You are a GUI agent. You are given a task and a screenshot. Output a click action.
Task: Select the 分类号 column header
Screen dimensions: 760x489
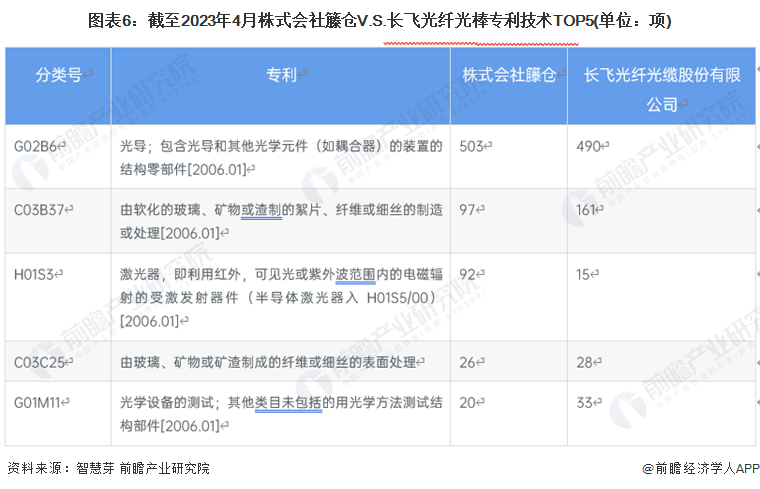tap(58, 75)
